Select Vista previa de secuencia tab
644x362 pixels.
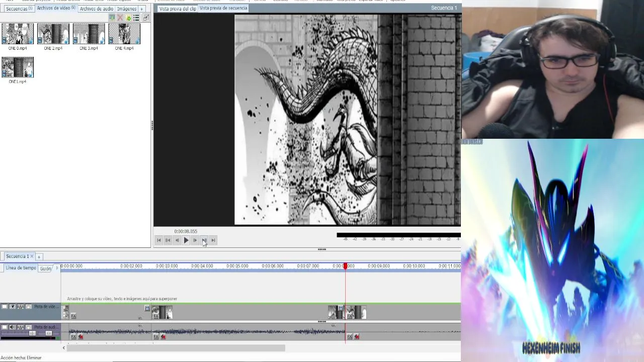click(x=223, y=8)
